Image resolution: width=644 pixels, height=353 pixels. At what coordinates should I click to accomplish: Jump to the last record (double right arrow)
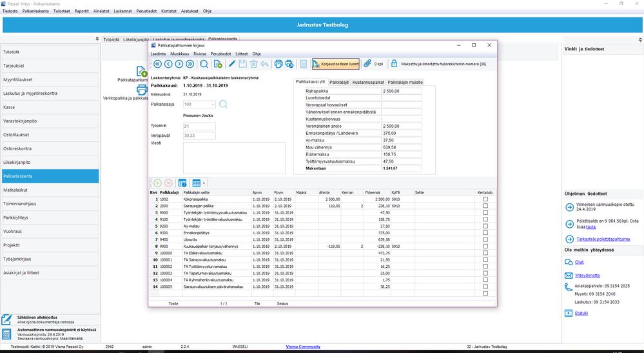tap(190, 64)
